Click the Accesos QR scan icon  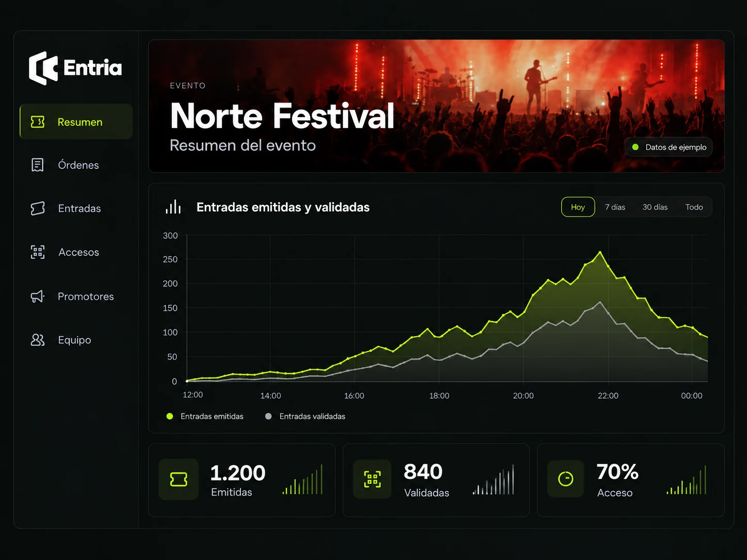pos(38,252)
